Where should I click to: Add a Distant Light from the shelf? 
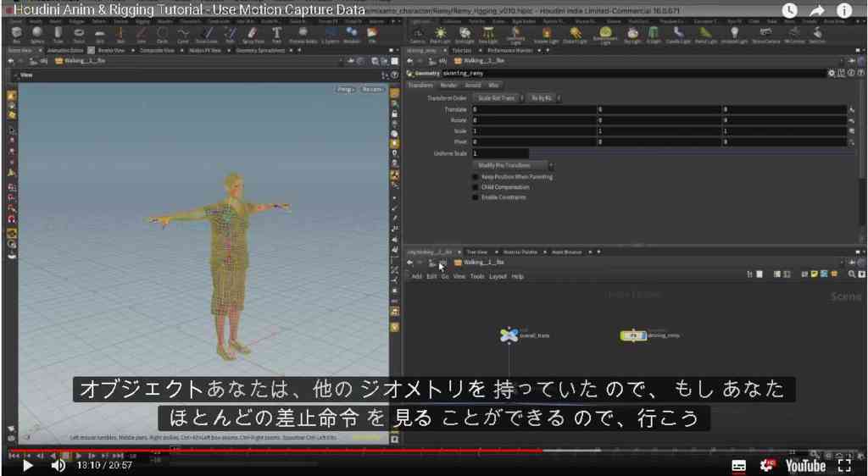pos(576,35)
